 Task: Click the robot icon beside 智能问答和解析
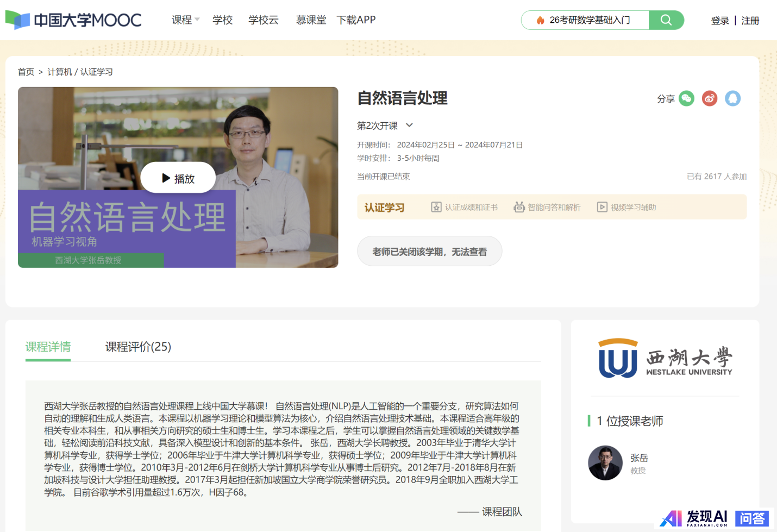[x=519, y=207]
